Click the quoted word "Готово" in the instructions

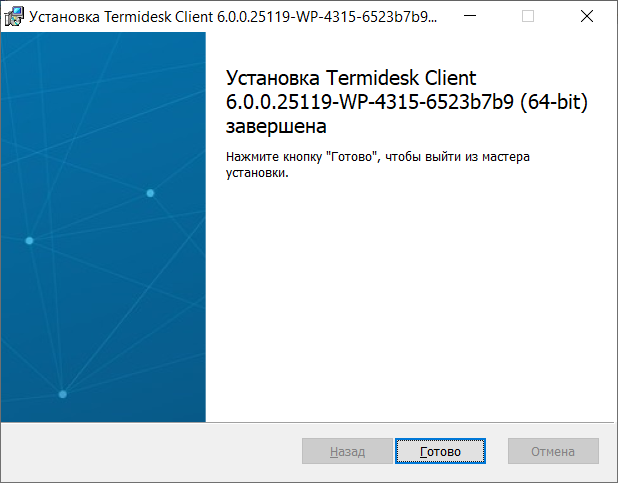(354, 158)
